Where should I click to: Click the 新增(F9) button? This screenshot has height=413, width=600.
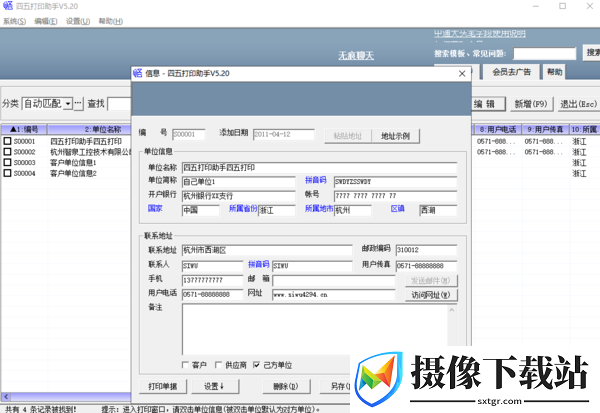(x=531, y=104)
